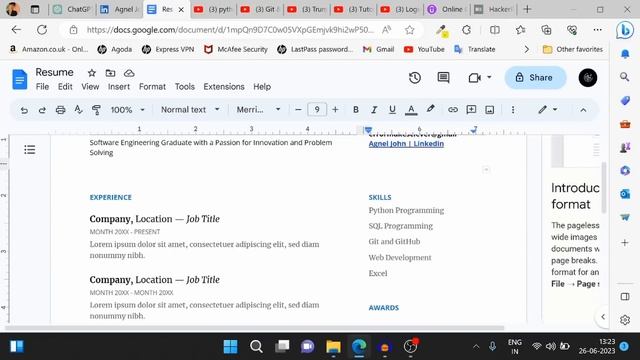Open the Format menu
The width and height of the screenshot is (640, 360).
click(x=152, y=87)
